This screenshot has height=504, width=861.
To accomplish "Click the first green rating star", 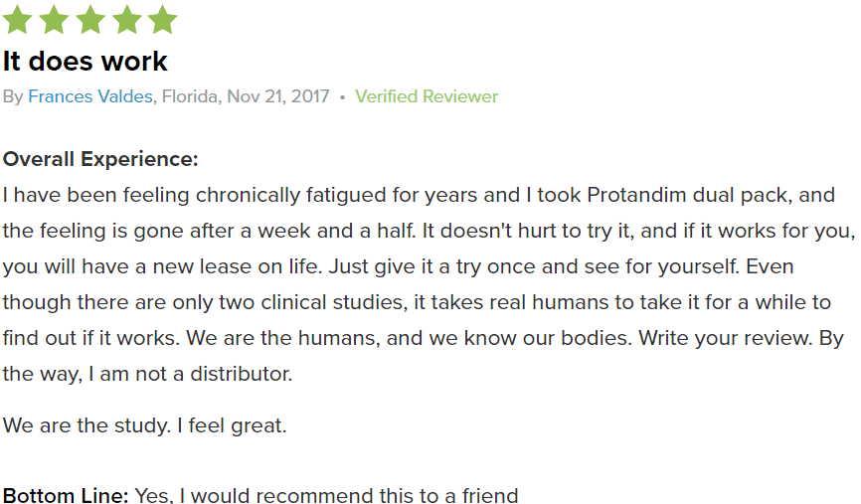I will click(x=18, y=19).
